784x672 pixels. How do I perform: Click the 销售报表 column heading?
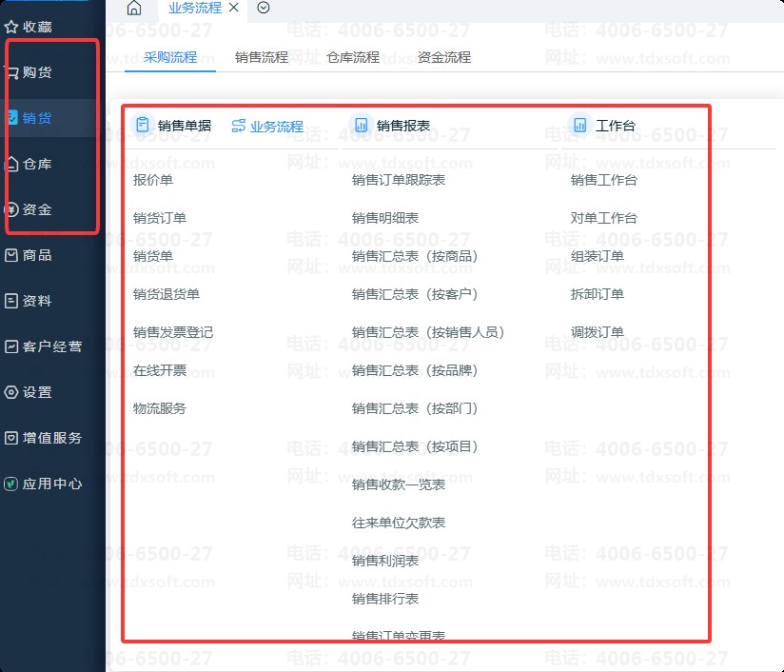(403, 126)
